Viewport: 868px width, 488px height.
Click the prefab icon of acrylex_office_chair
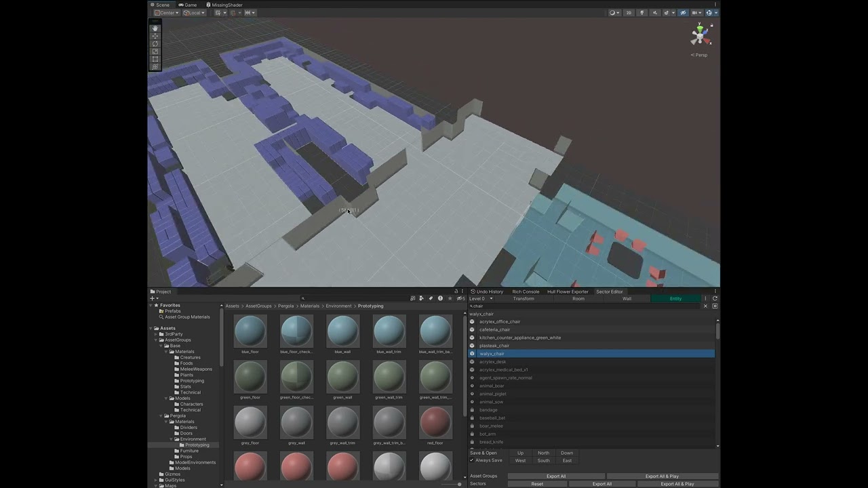click(473, 321)
